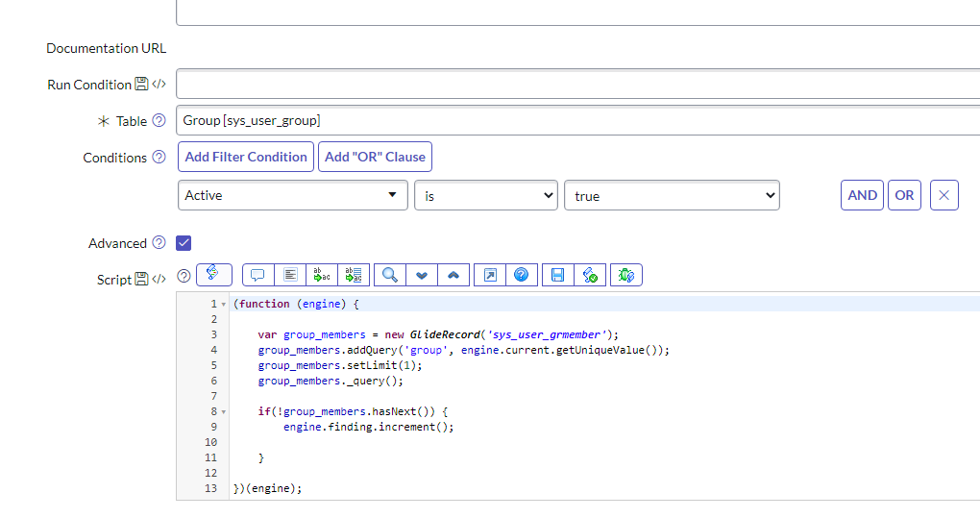Click Find Next down-arrow icon

(x=421, y=275)
